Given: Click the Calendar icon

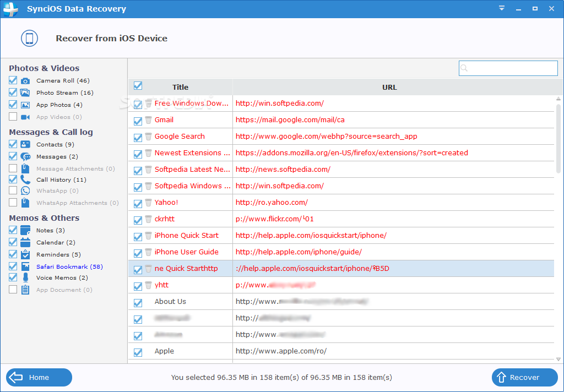Looking at the screenshot, I should [25, 242].
